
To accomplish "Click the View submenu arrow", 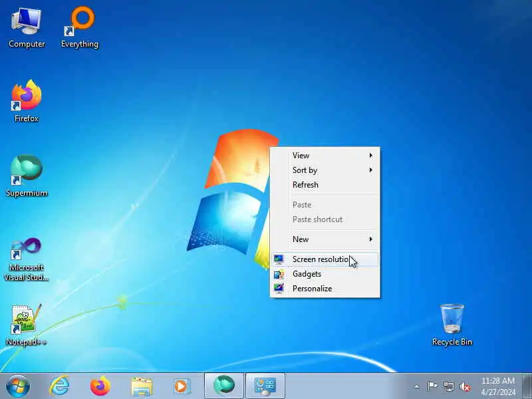I will [x=371, y=156].
